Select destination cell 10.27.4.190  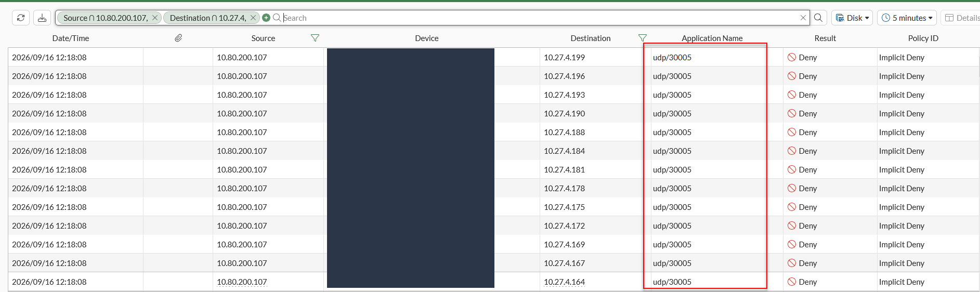click(x=565, y=113)
